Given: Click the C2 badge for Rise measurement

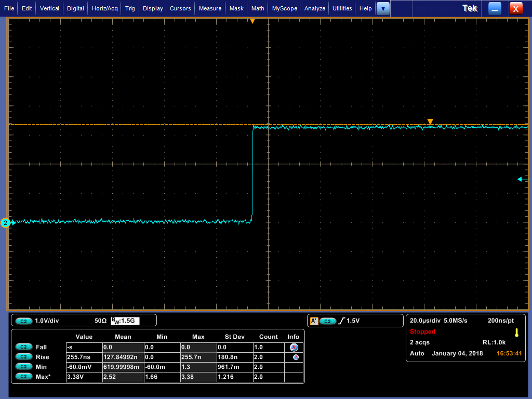Looking at the screenshot, I should (x=24, y=356).
